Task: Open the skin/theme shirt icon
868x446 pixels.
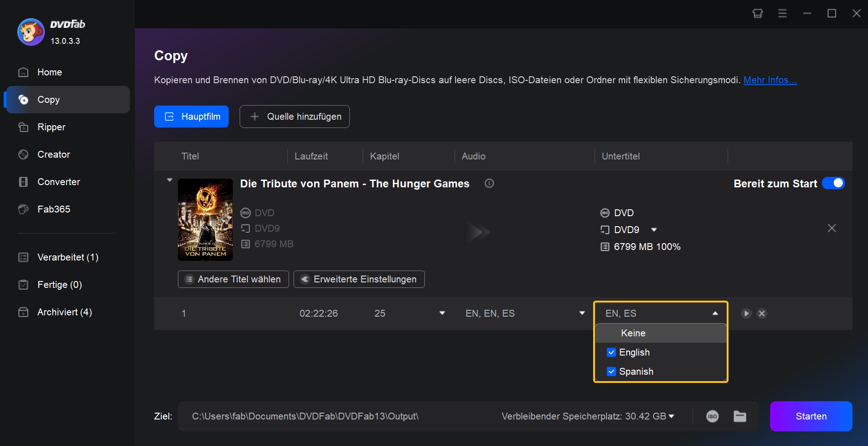Action: click(x=758, y=14)
